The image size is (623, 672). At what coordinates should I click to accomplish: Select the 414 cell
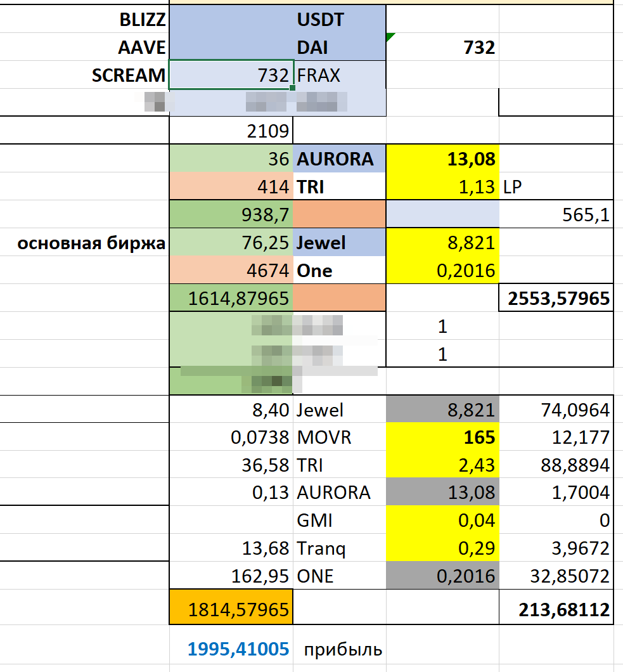click(231, 186)
